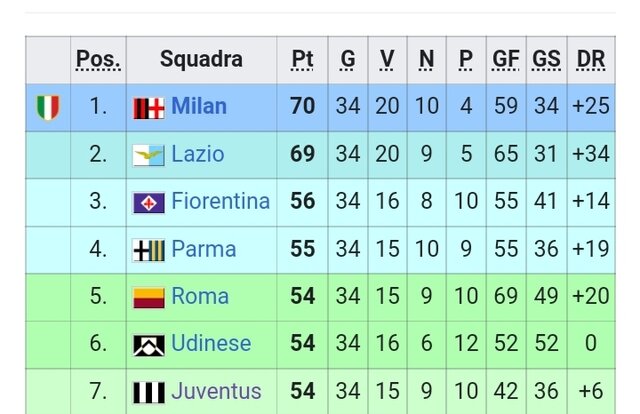The image size is (640, 414).
Task: Open the Parma team link
Action: [204, 249]
